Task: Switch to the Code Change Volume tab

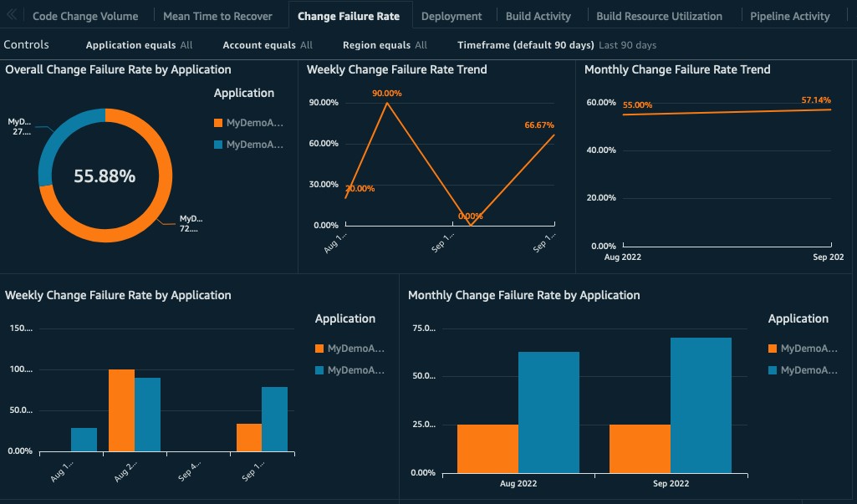Action: (x=85, y=16)
